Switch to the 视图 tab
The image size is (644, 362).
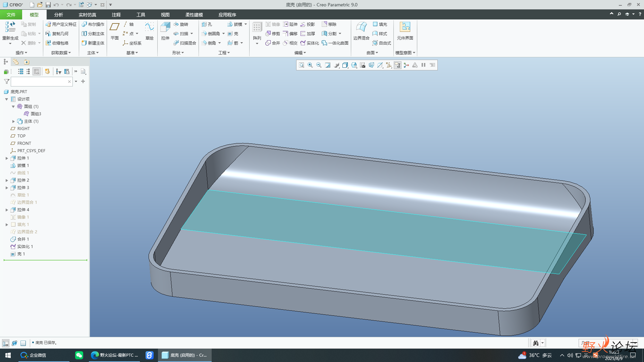(x=165, y=14)
